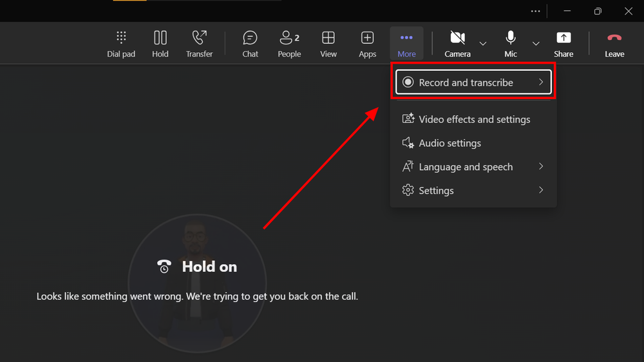Show the People participants list
The image size is (644, 362).
pyautogui.click(x=289, y=44)
